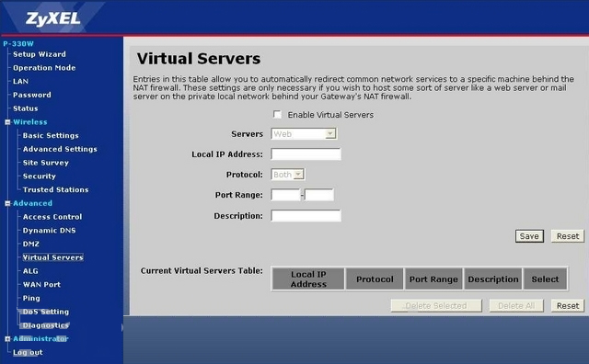Collapse the Advanced tree section
Viewport: 589px width, 364px height.
tap(7, 203)
